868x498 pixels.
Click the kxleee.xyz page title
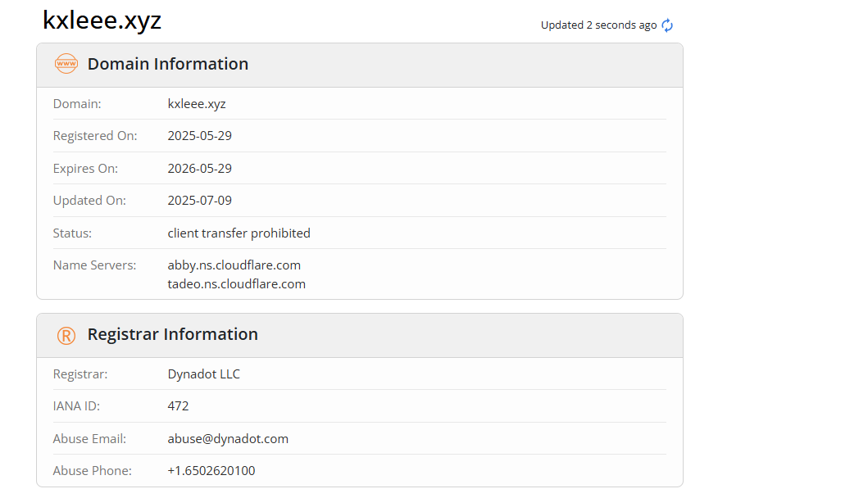(102, 21)
